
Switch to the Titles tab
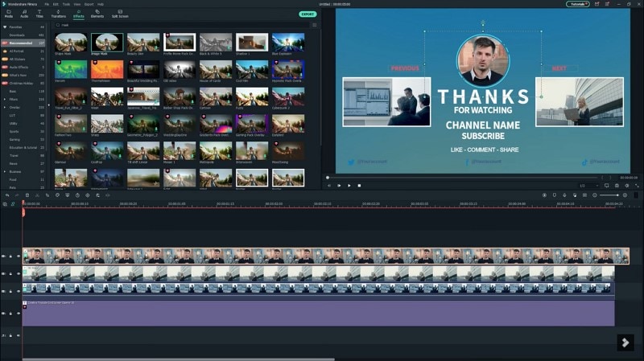(39, 14)
